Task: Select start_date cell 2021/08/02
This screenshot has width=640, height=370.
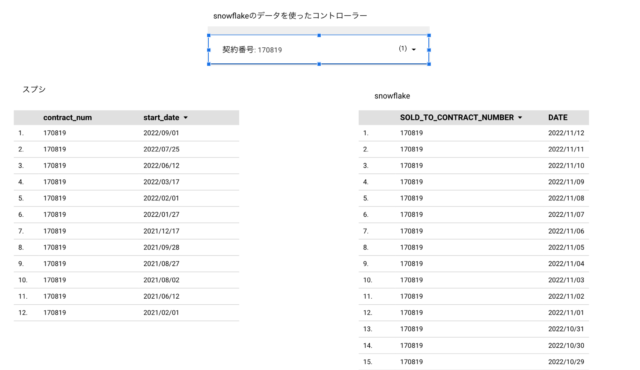Action: point(161,280)
